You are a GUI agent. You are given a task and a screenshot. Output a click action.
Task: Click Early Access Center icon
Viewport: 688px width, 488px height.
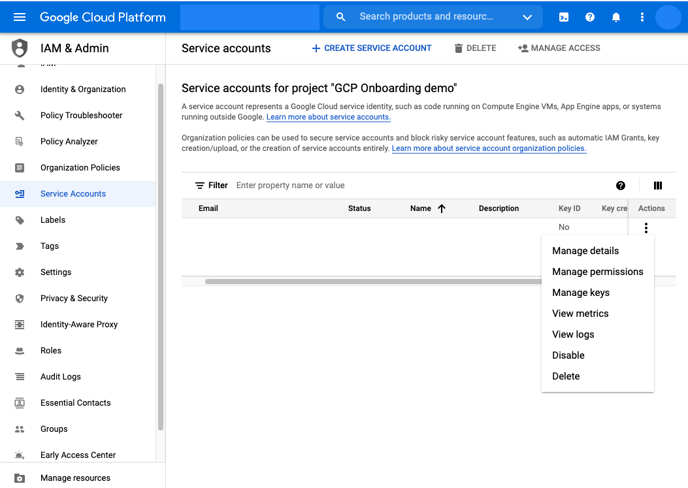19,455
